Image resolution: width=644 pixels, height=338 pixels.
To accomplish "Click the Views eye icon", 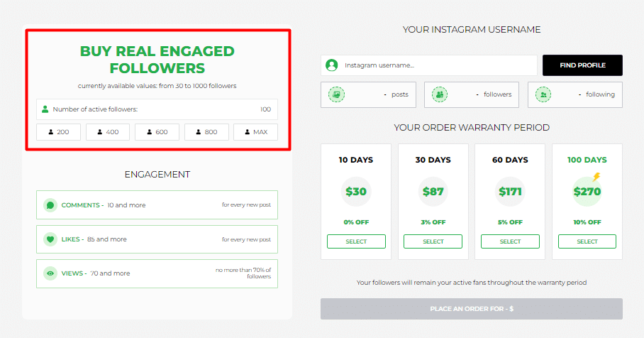I will coord(50,273).
